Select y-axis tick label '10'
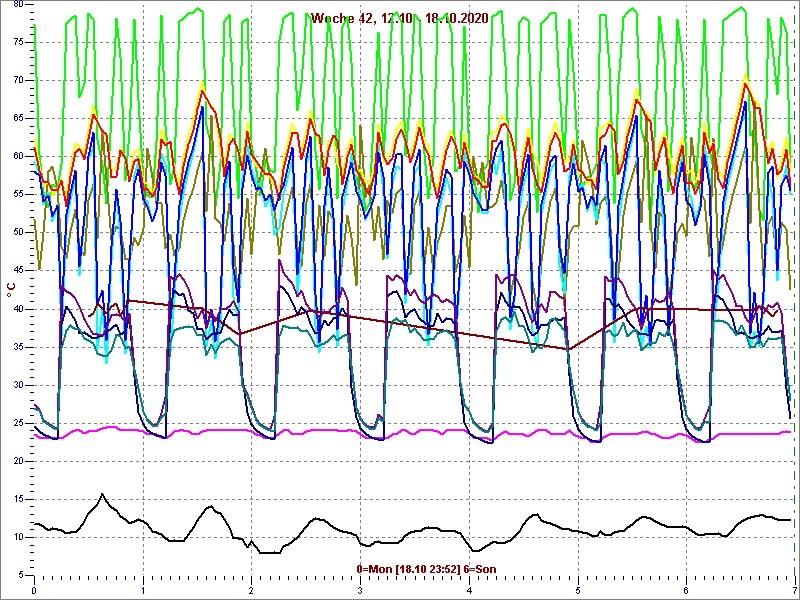 (x=18, y=538)
